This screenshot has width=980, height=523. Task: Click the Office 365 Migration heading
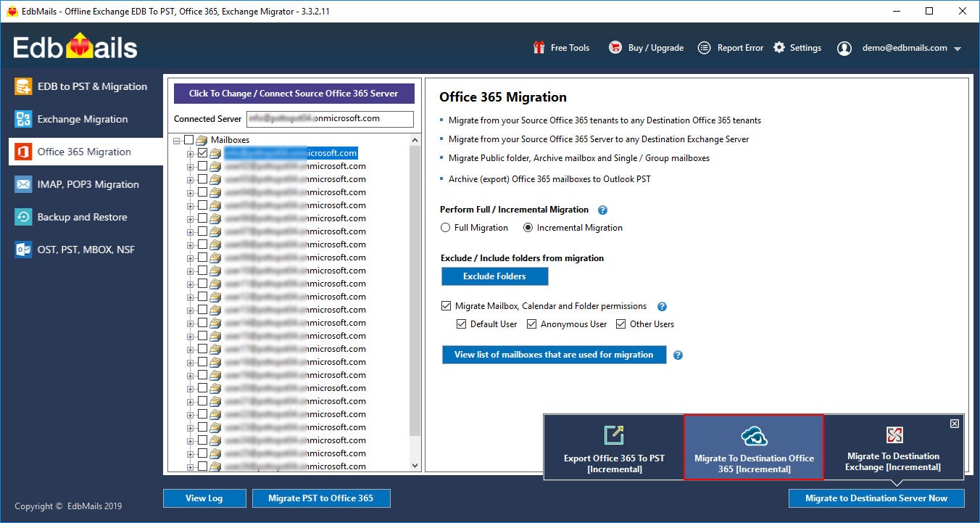[x=503, y=97]
